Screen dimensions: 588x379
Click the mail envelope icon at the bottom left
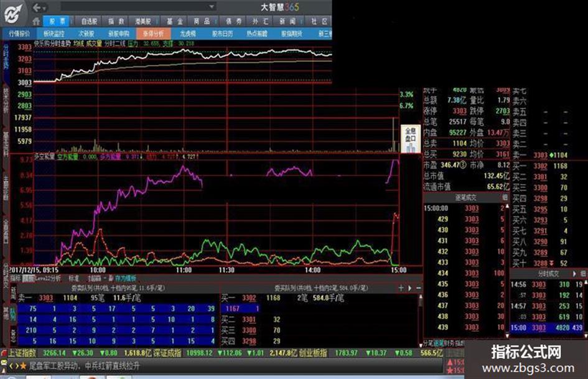click(x=4, y=363)
